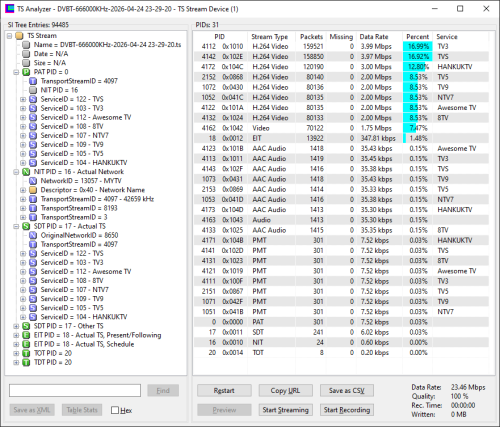Click the SDT PID = 17 Actual TS icon

(x=26, y=226)
